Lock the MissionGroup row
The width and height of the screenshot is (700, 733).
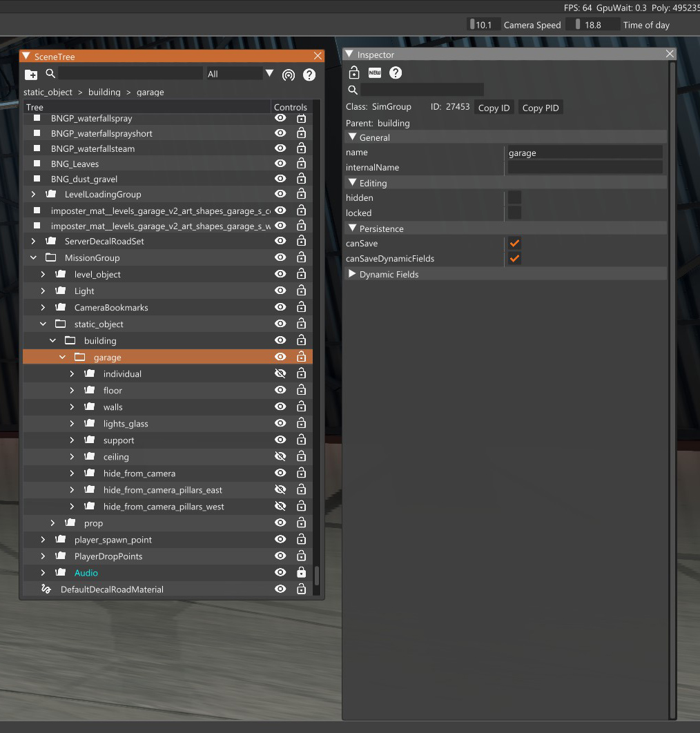(301, 257)
